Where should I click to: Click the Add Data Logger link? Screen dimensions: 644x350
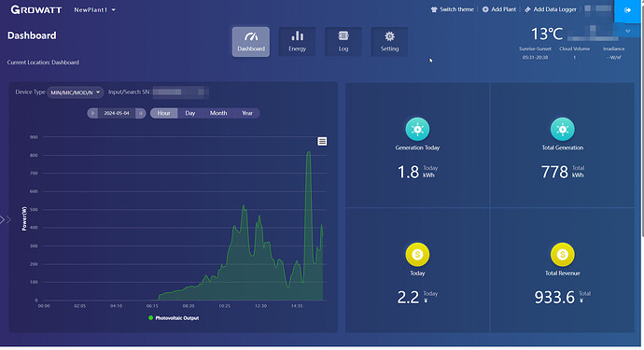[551, 9]
